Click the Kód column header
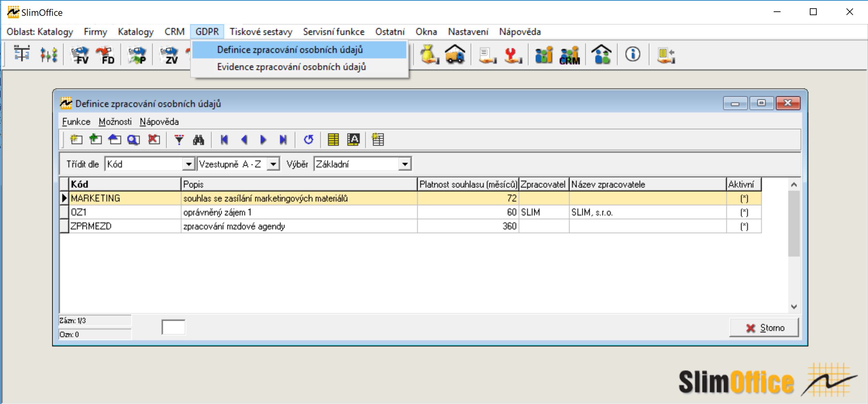The width and height of the screenshot is (868, 404). click(125, 184)
